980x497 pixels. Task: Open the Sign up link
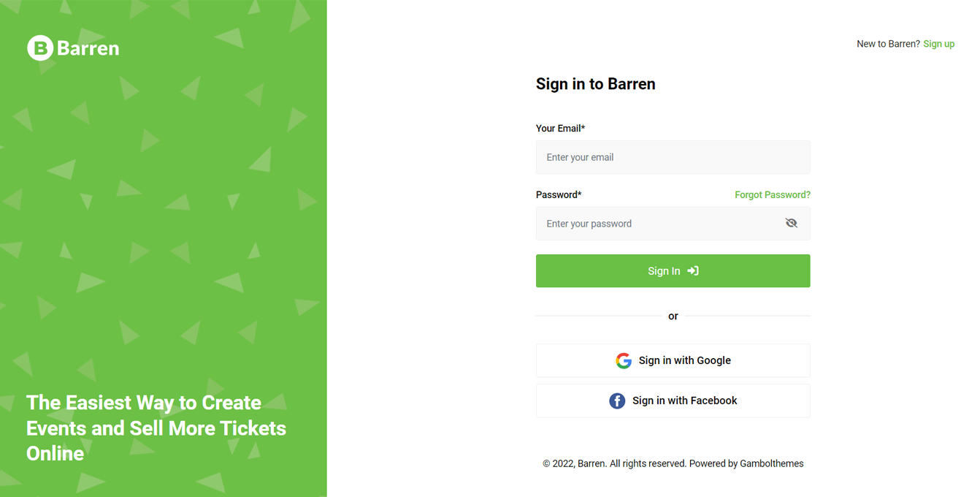coord(938,44)
